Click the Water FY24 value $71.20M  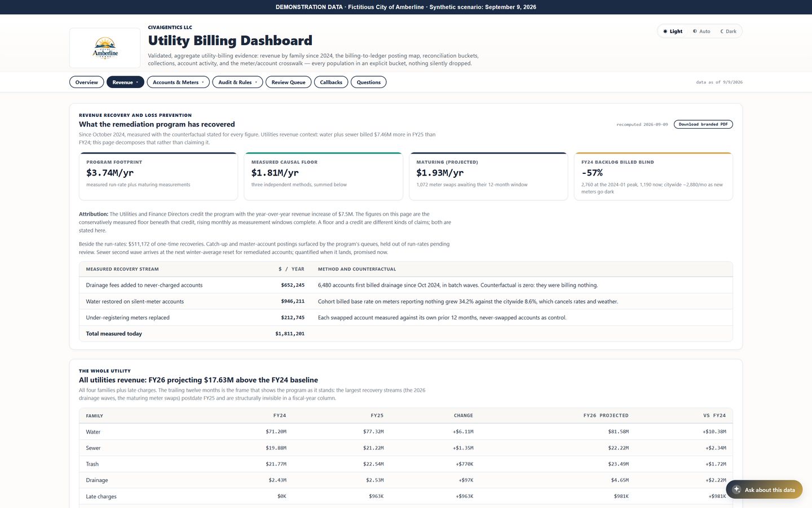point(276,432)
